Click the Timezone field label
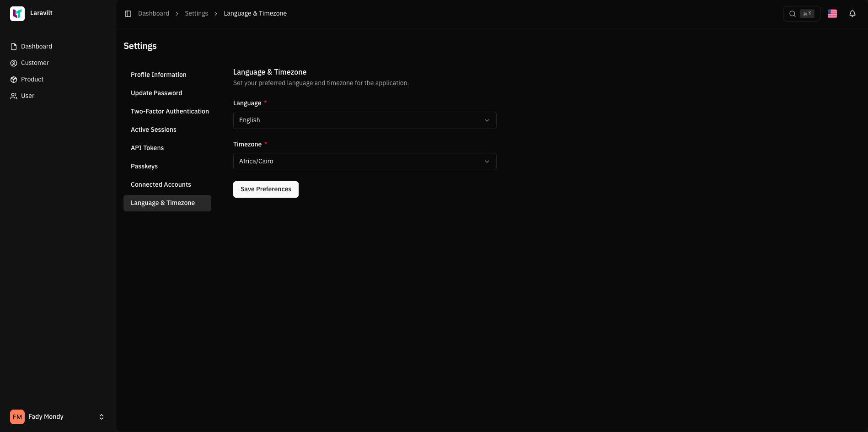 (247, 145)
